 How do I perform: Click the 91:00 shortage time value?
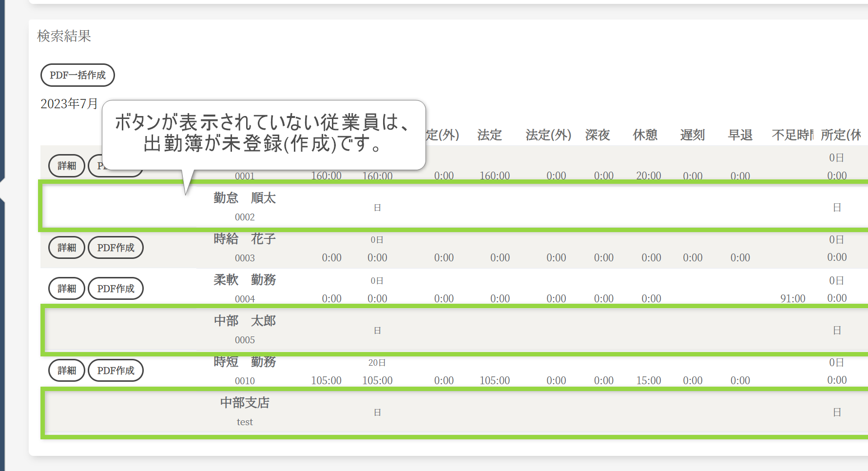792,298
